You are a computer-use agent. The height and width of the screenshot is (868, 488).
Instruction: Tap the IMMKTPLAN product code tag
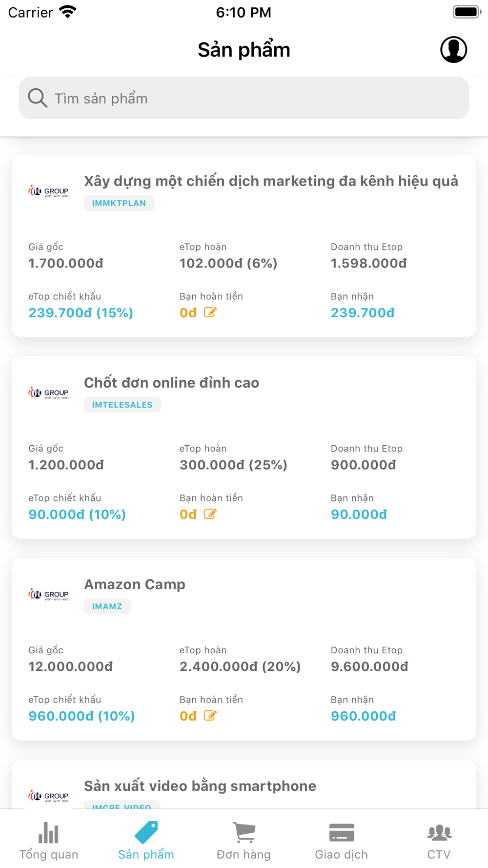(119, 203)
